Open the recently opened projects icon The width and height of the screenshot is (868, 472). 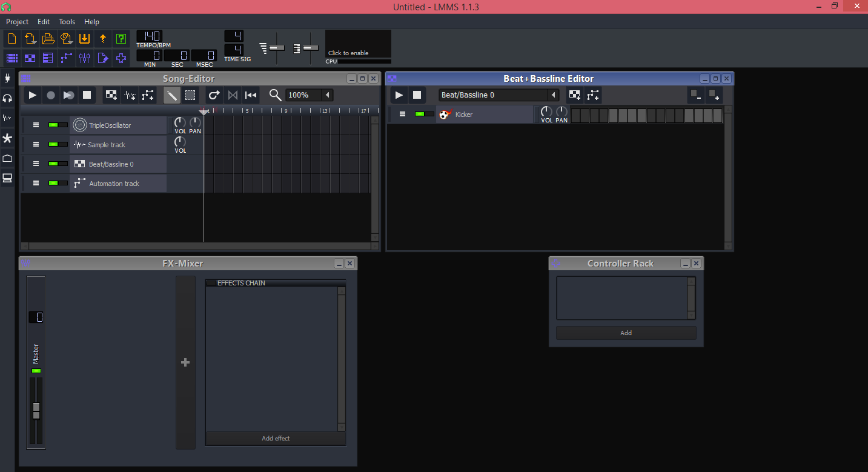click(67, 39)
